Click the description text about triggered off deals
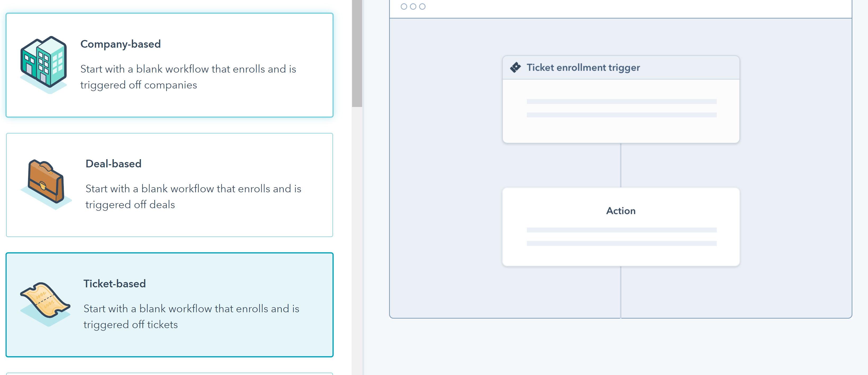This screenshot has height=375, width=868. 194,197
